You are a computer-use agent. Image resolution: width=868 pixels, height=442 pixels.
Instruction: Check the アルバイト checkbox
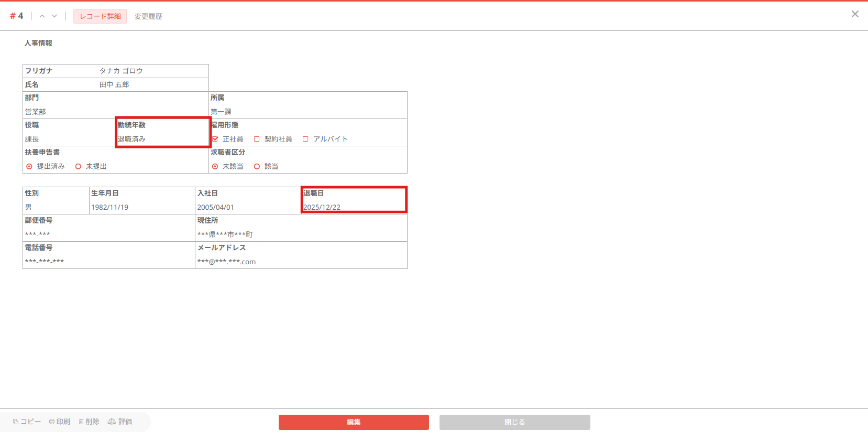tap(305, 139)
